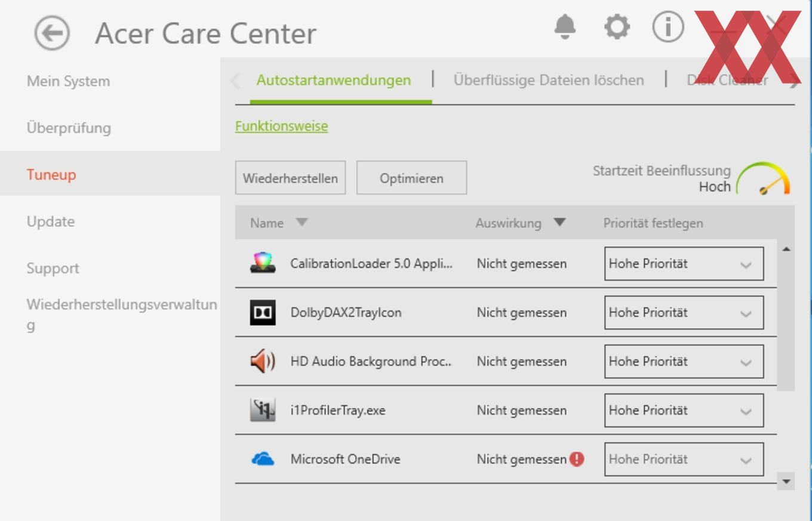Click Nicht gemessen for i1ProfilerTray.exe
Screen dimensions: 812x521
(x=521, y=410)
